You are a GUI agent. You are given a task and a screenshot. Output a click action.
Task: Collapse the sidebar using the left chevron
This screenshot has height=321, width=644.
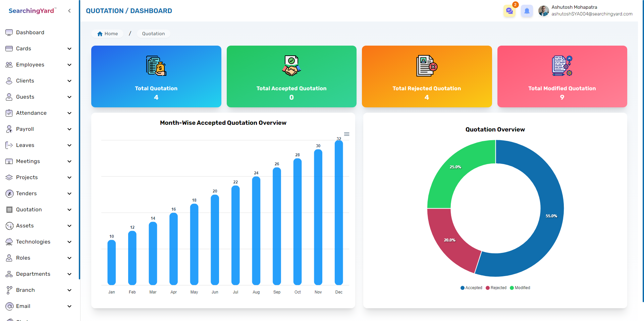point(69,11)
